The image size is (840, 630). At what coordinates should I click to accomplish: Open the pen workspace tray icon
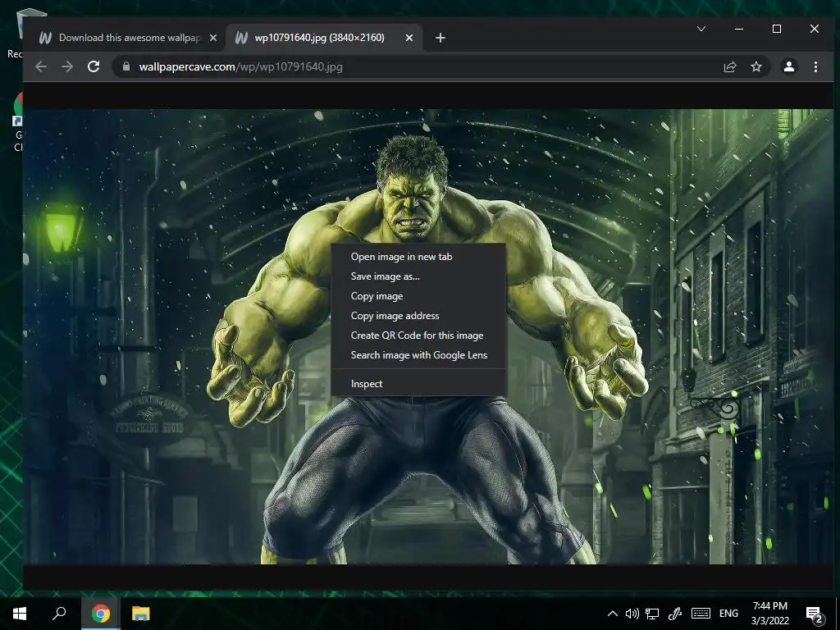675,614
